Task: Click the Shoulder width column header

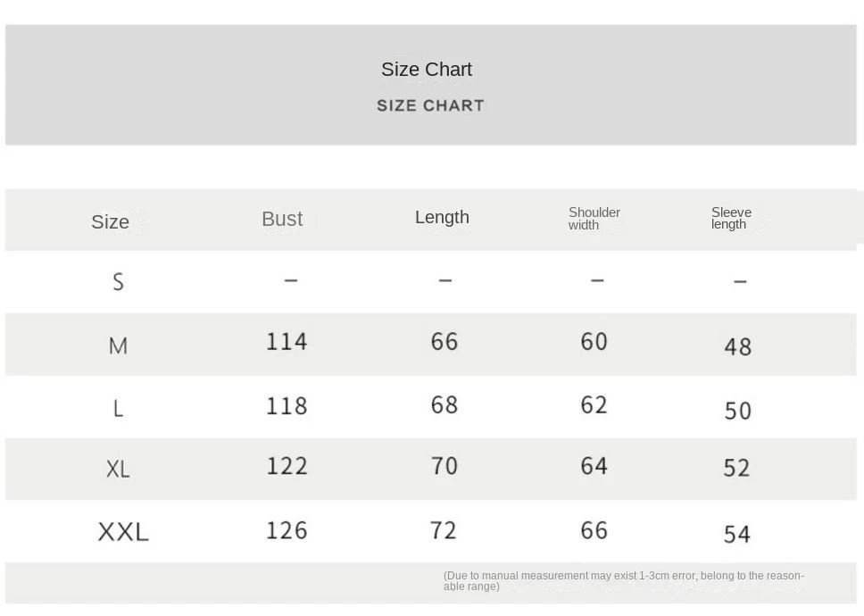Action: (594, 219)
